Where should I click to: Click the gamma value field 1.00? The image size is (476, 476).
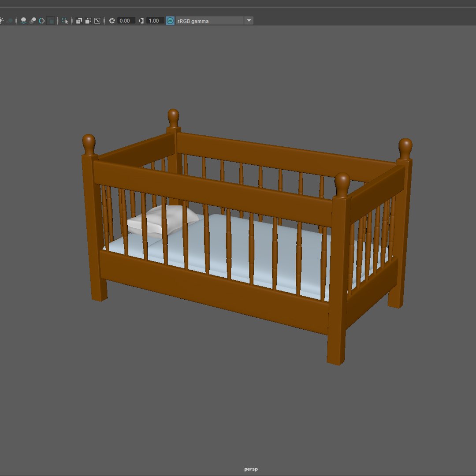155,21
